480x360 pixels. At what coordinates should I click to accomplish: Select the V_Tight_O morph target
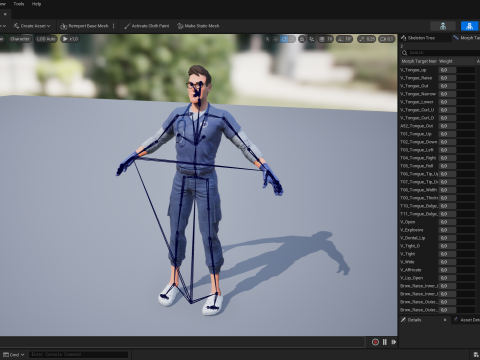(x=410, y=246)
